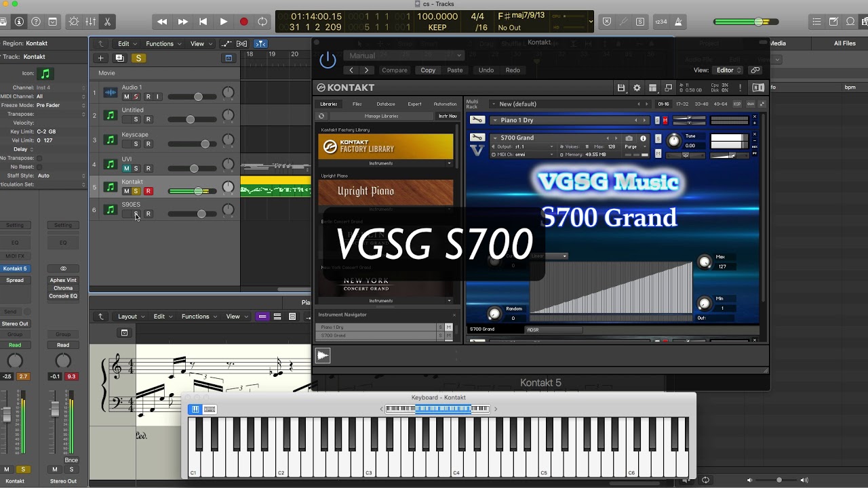Viewport: 868px width, 488px height.
Task: Mute the Audio 1 track
Action: 126,97
